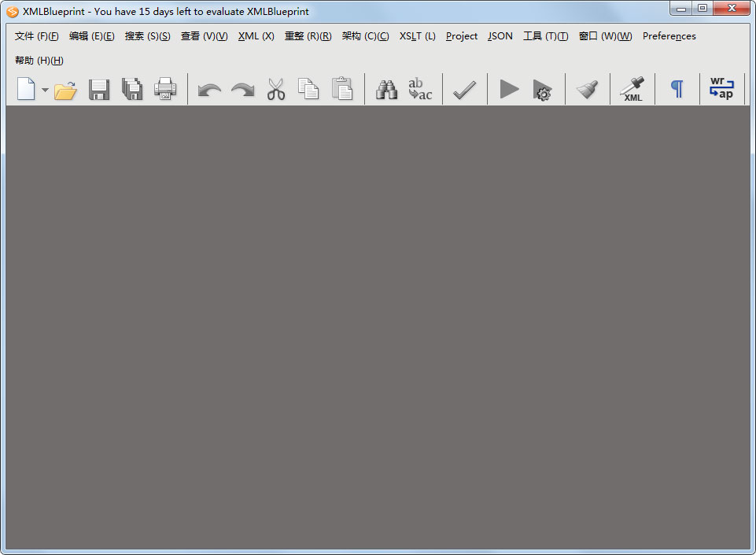Save the file with the floppy disk icon

click(x=99, y=90)
